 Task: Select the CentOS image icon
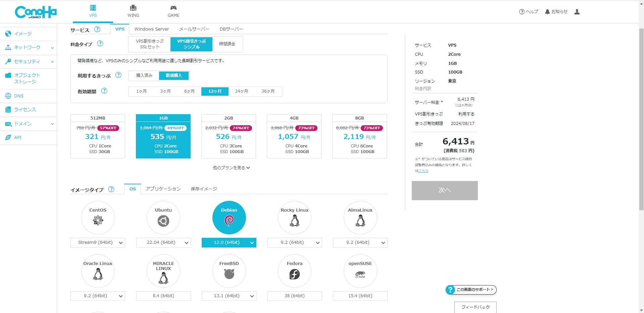tap(98, 218)
